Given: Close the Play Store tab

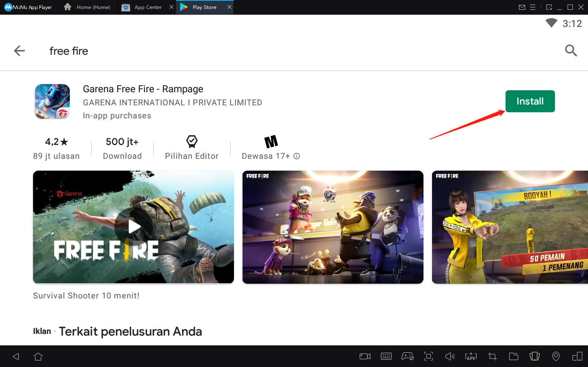Looking at the screenshot, I should 229,7.
